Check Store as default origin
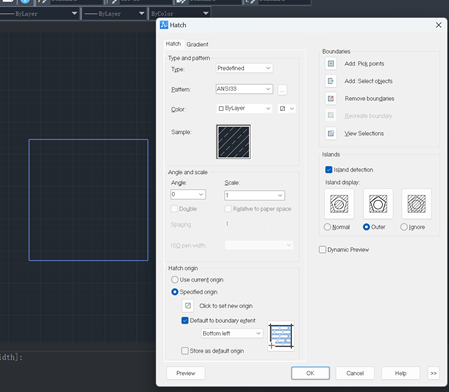449x392 pixels. pyautogui.click(x=185, y=351)
